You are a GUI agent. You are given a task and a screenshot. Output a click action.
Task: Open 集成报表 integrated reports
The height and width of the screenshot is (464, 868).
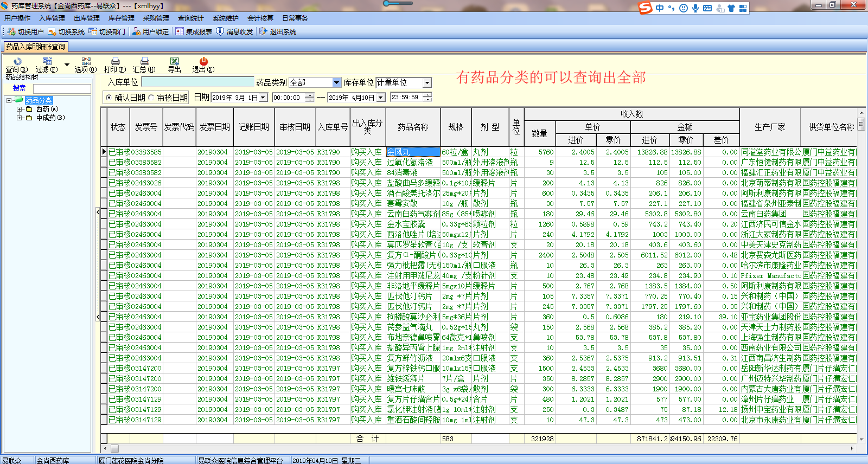pos(194,31)
